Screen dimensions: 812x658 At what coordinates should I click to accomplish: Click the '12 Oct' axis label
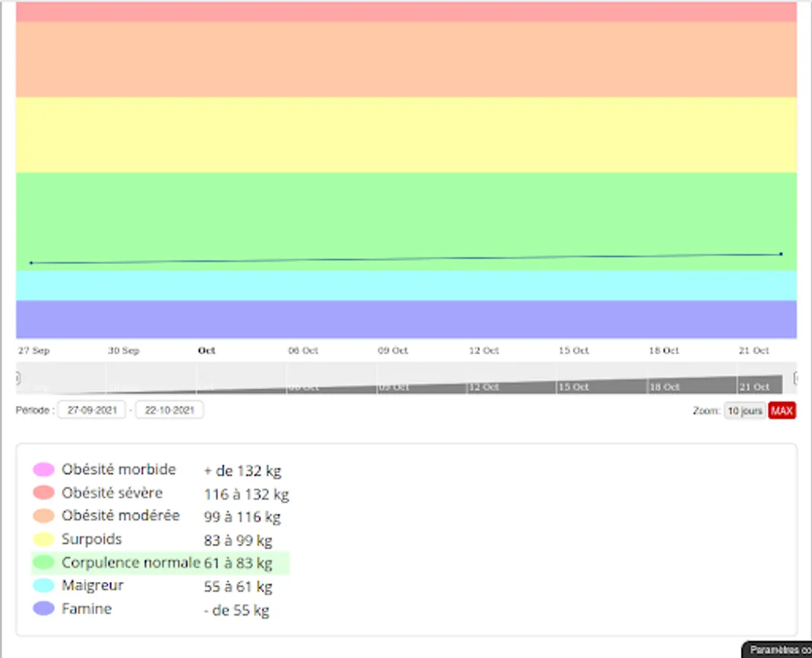[484, 350]
